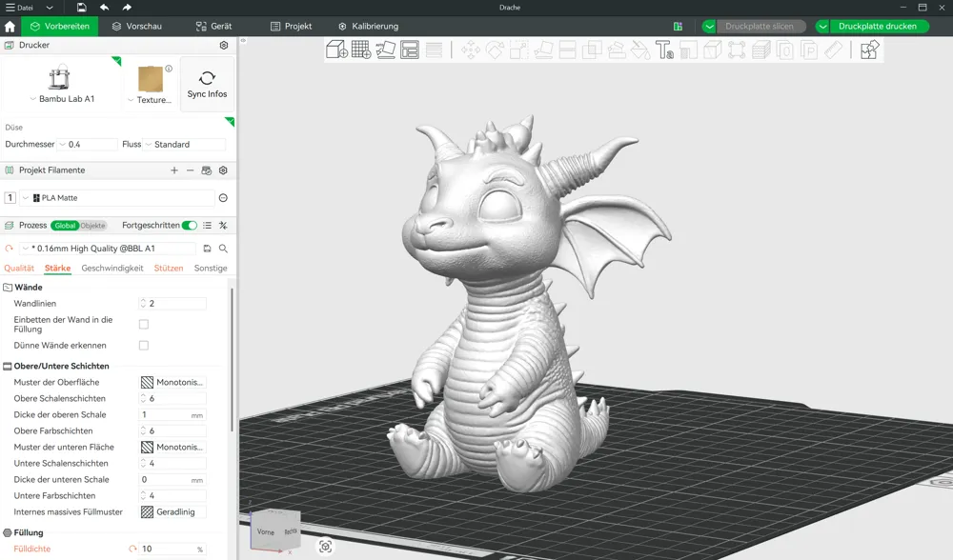This screenshot has height=560, width=953.
Task: Switch to the Gerät tab
Action: pyautogui.click(x=213, y=26)
